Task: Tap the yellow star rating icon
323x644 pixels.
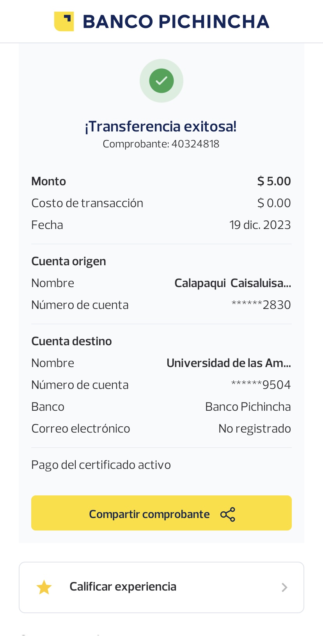Action: tap(44, 587)
